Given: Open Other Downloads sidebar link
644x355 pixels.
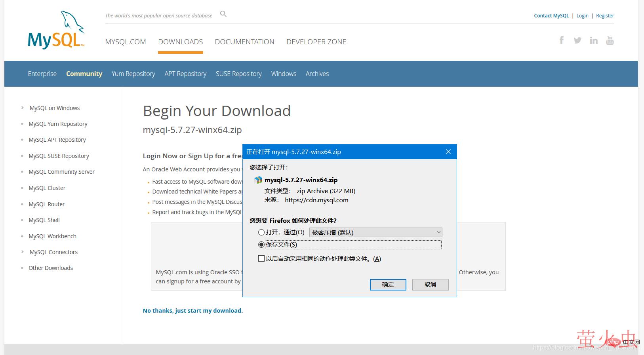Looking at the screenshot, I should coord(51,268).
